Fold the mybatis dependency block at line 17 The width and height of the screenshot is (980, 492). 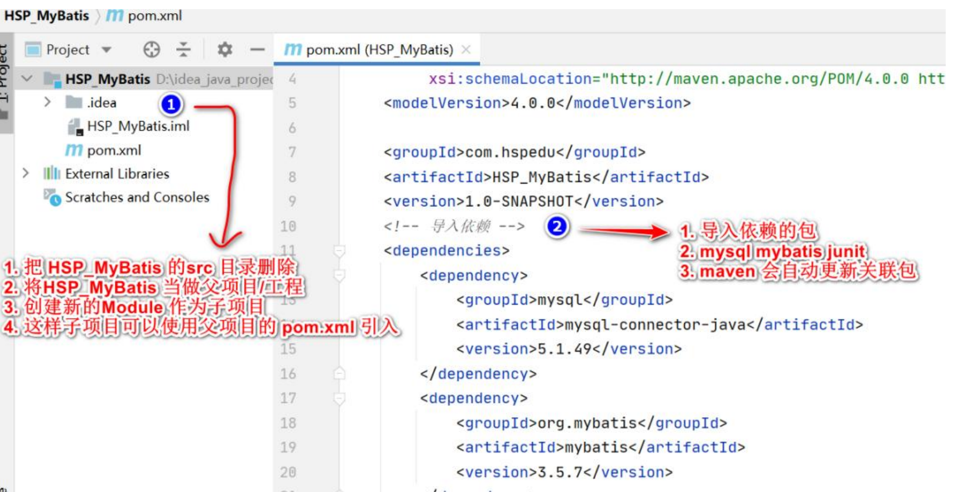(x=339, y=399)
